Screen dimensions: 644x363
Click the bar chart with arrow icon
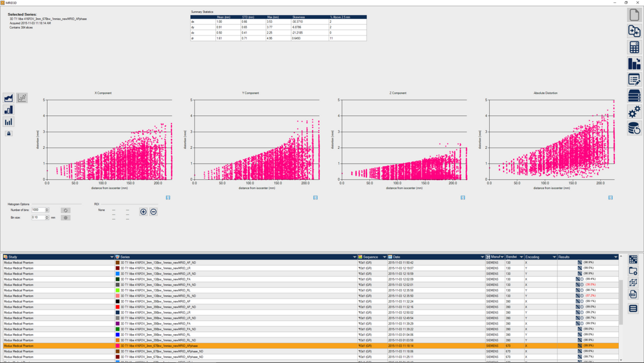coord(634,63)
